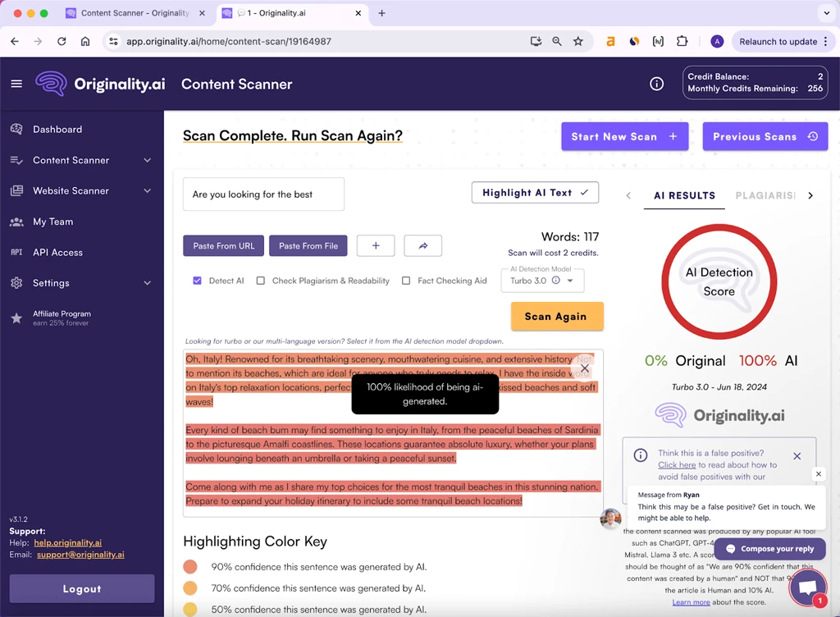The height and width of the screenshot is (617, 840).
Task: Click 'Click here' false positive link
Action: (x=677, y=465)
